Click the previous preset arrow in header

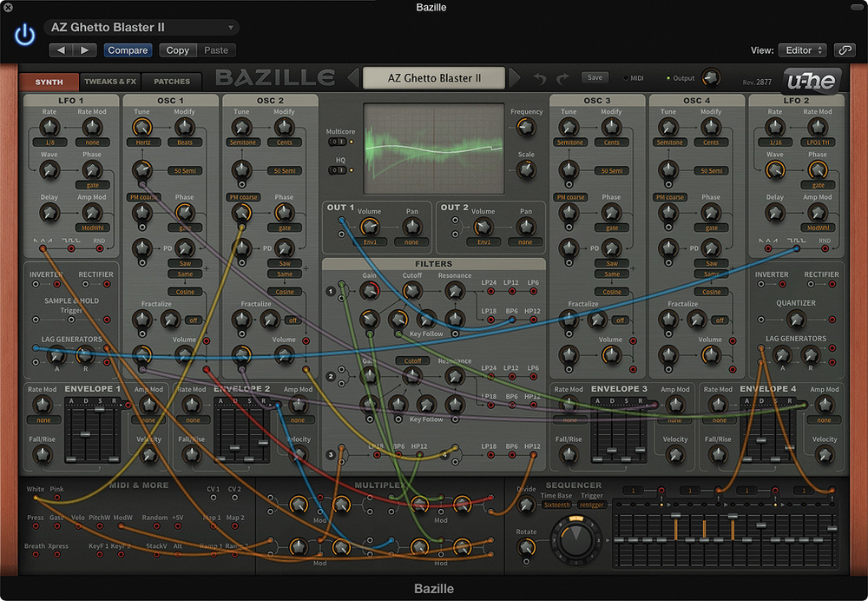61,50
